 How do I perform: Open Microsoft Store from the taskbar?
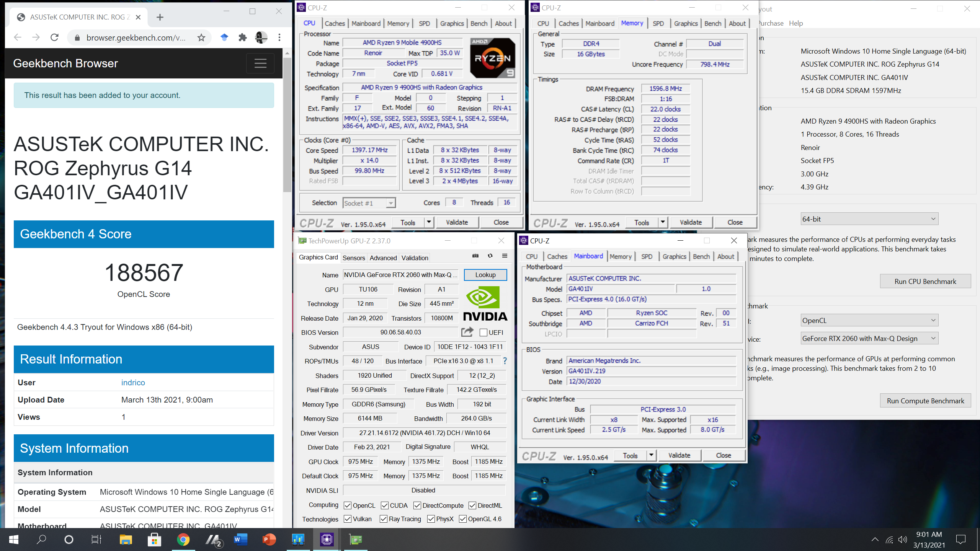[154, 540]
